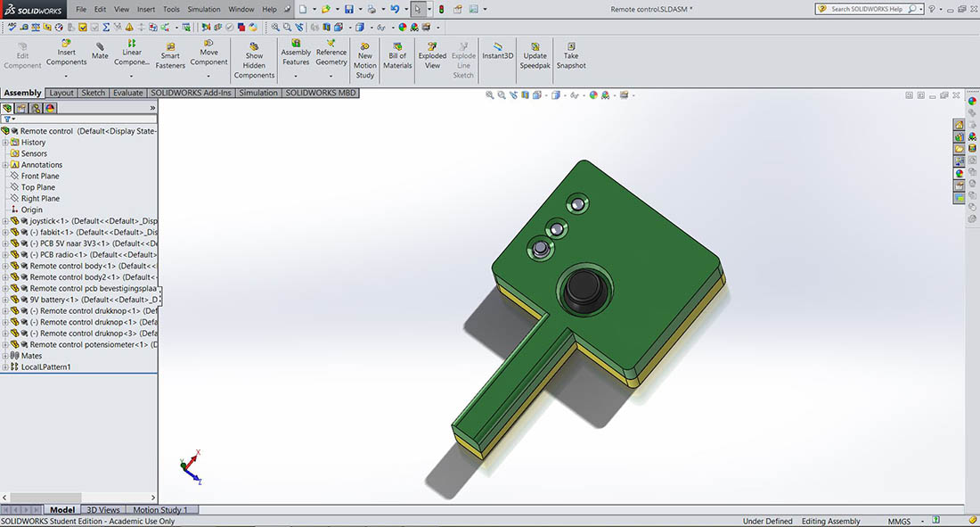Expand LocalLPattern1 node
The height and width of the screenshot is (527, 980).
pos(5,367)
